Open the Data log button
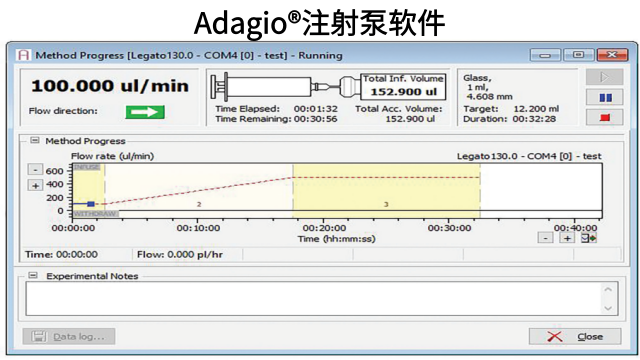The image size is (640, 360). [69, 336]
